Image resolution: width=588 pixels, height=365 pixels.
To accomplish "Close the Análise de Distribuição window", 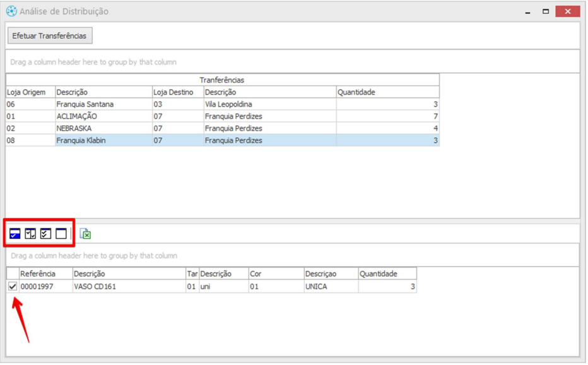I will (568, 11).
